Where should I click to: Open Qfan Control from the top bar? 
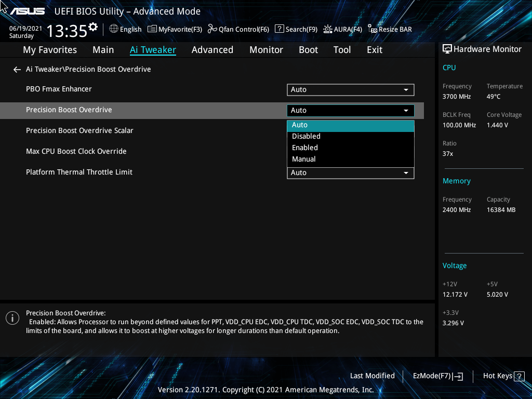(238, 29)
